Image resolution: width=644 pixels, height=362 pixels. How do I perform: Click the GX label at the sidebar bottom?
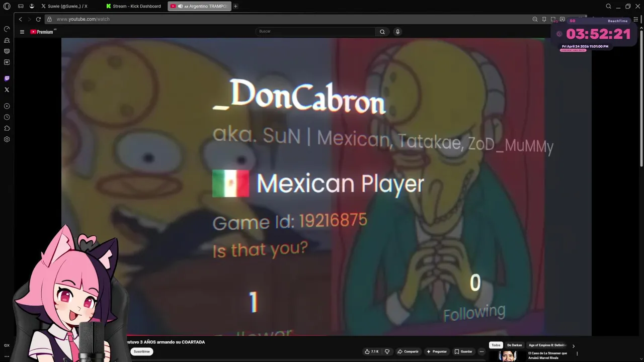pos(7,345)
